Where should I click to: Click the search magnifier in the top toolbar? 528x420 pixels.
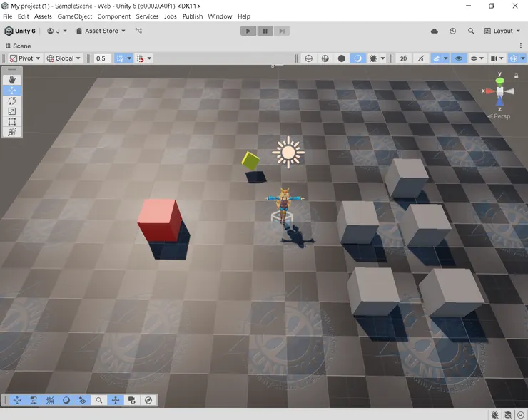[x=471, y=31]
